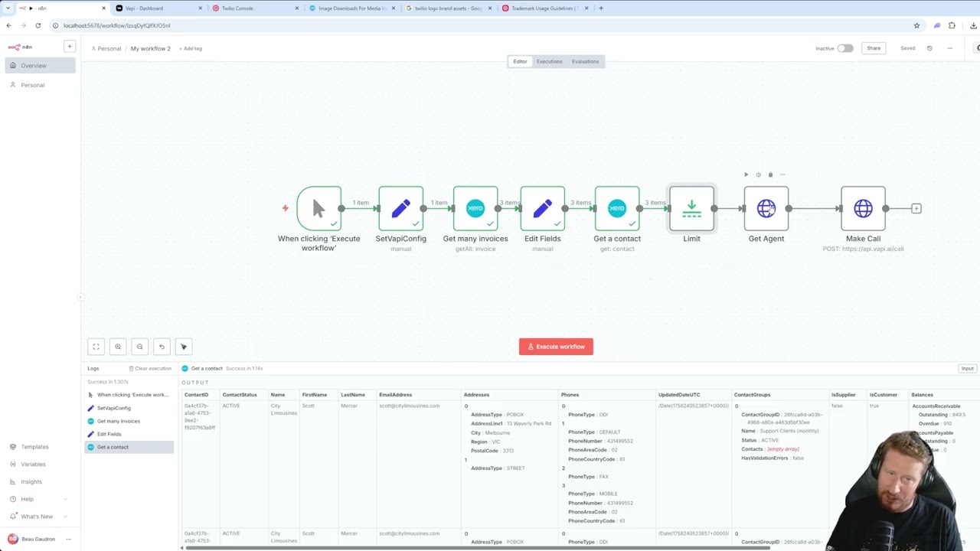Delete Get Agent node via trash icon

(x=770, y=174)
